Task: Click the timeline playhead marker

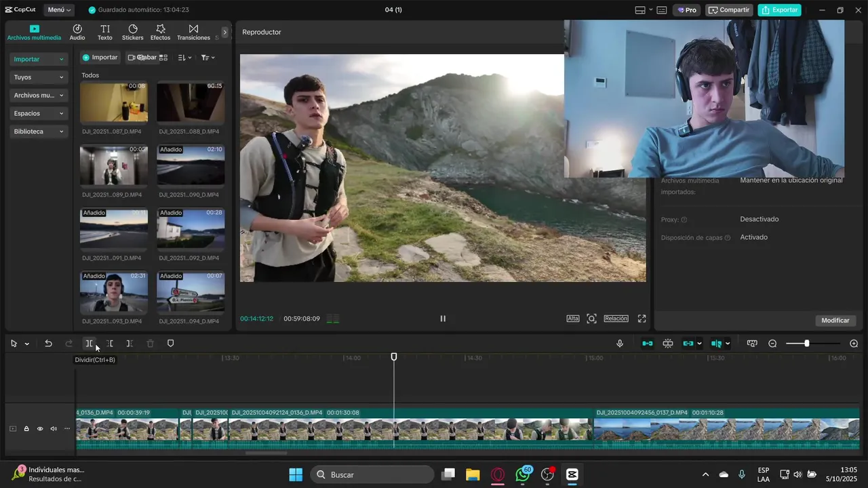Action: tap(394, 357)
